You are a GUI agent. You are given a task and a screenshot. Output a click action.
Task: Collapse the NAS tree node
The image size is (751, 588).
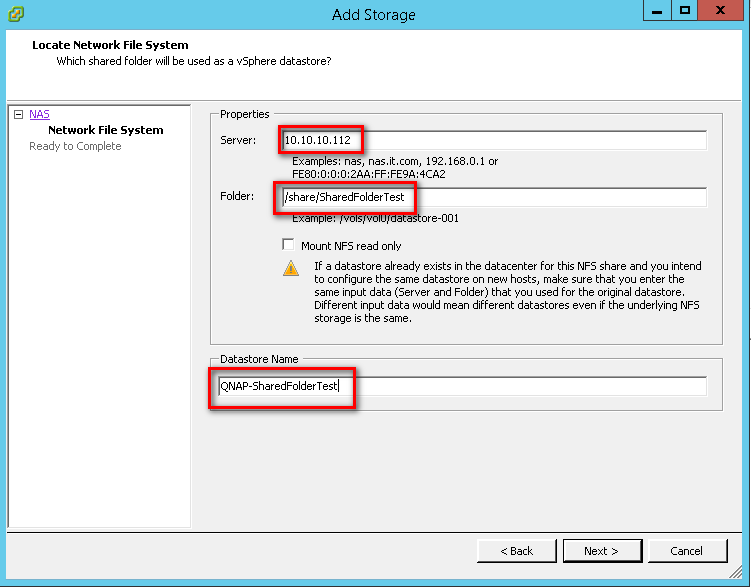pos(18,114)
